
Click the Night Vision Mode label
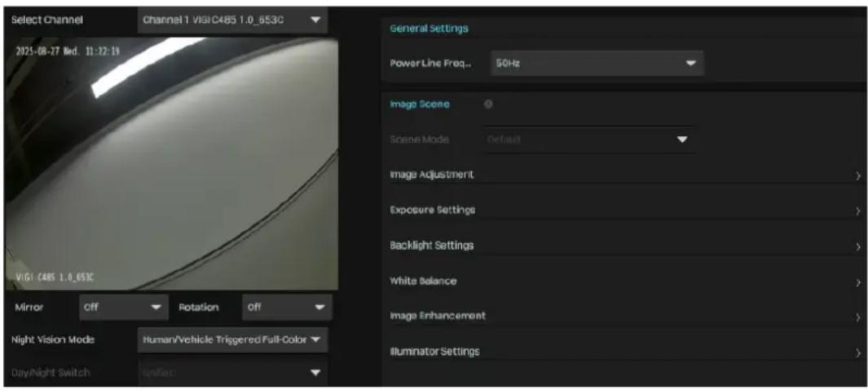pos(53,339)
